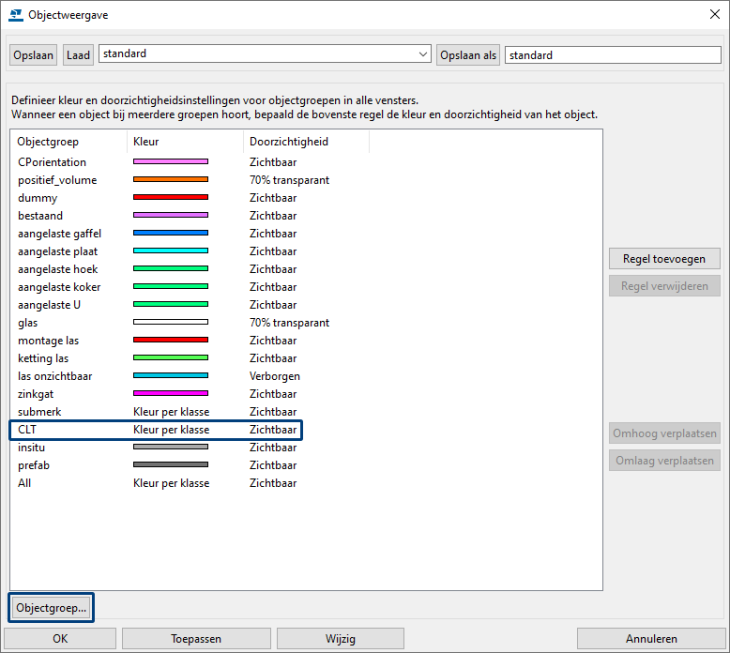Open the Objectgroep... button

(51, 607)
